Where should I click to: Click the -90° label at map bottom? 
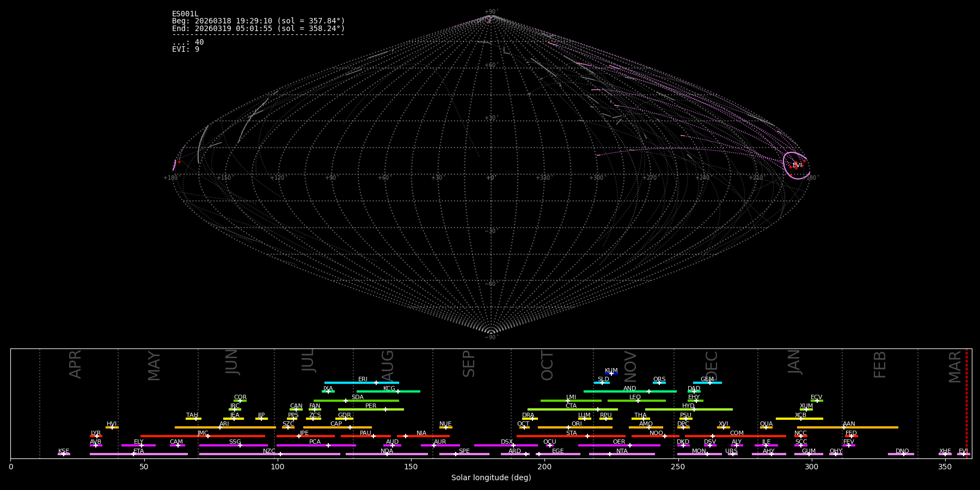tap(491, 337)
